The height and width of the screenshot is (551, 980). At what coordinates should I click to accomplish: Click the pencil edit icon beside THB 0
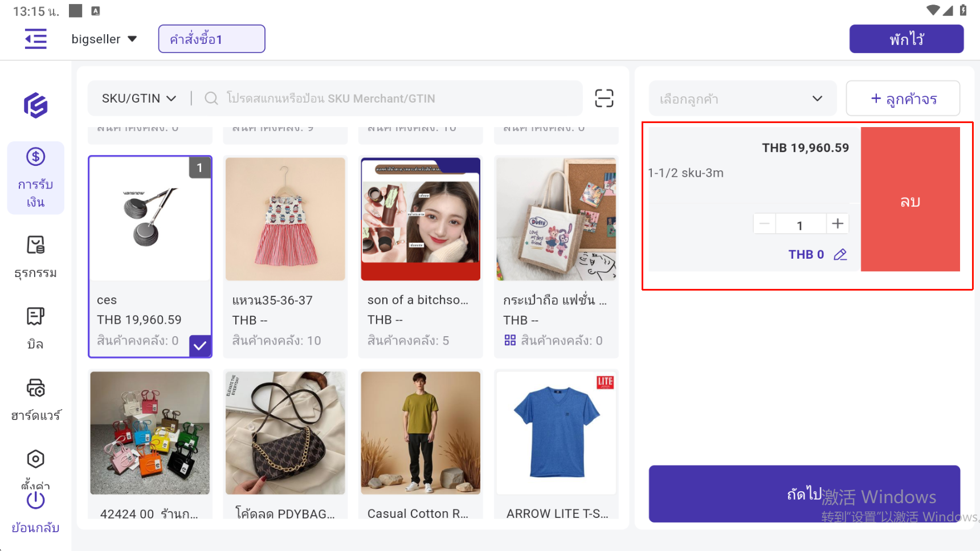pyautogui.click(x=840, y=255)
